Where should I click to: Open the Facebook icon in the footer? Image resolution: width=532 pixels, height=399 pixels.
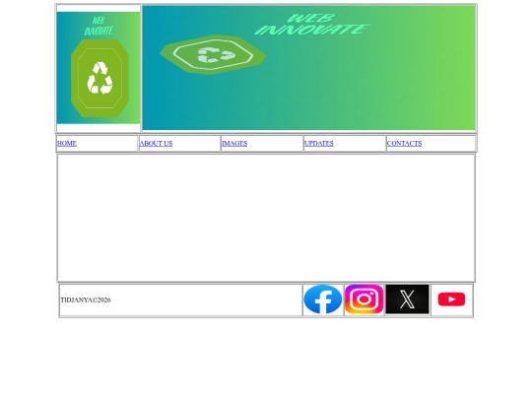click(x=323, y=299)
